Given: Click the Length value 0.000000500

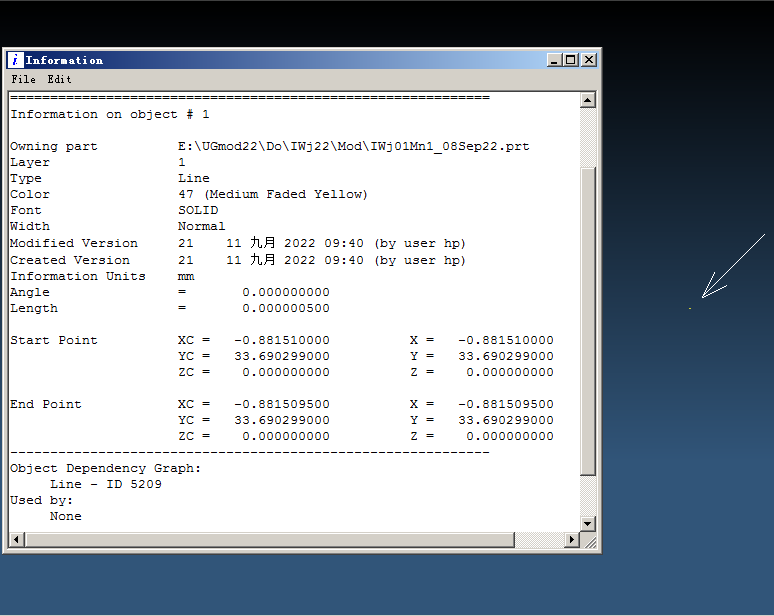Looking at the screenshot, I should tap(286, 308).
